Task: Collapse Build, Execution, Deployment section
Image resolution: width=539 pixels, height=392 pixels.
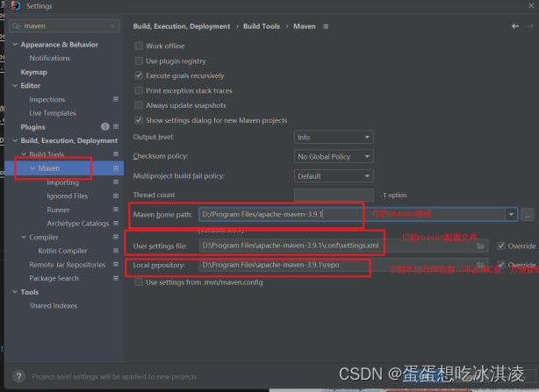Action: point(15,140)
